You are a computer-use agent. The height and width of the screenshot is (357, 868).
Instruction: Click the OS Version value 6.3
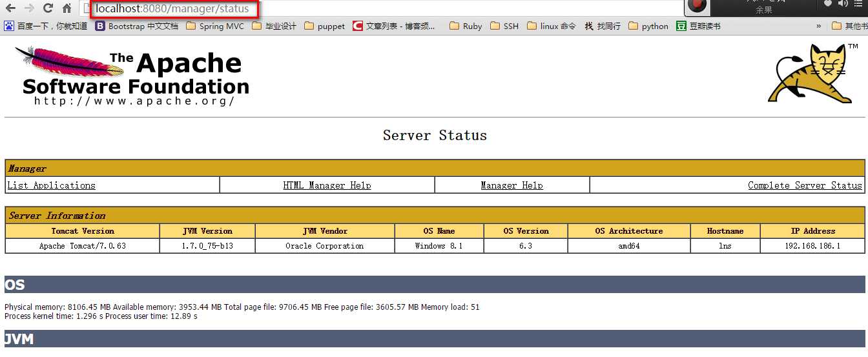click(x=526, y=246)
